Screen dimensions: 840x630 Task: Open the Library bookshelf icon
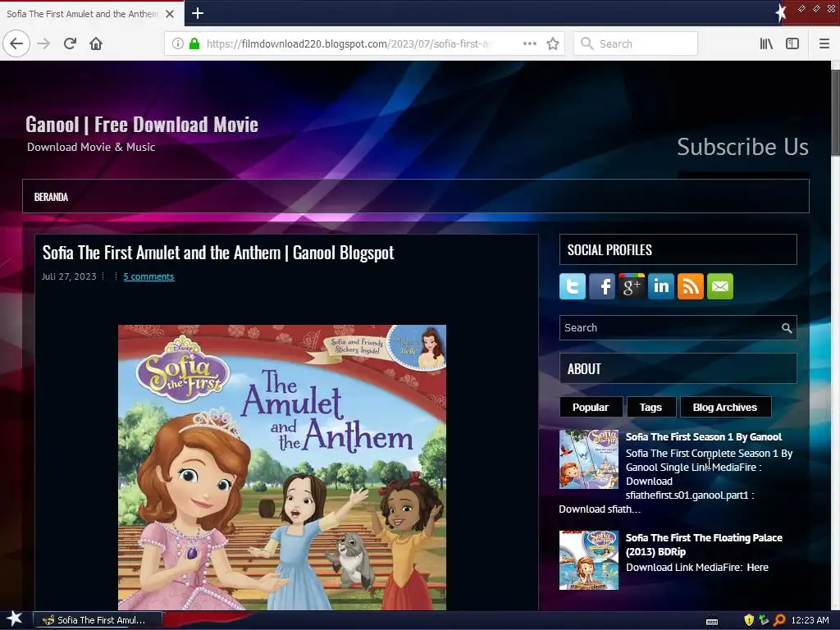(766, 43)
